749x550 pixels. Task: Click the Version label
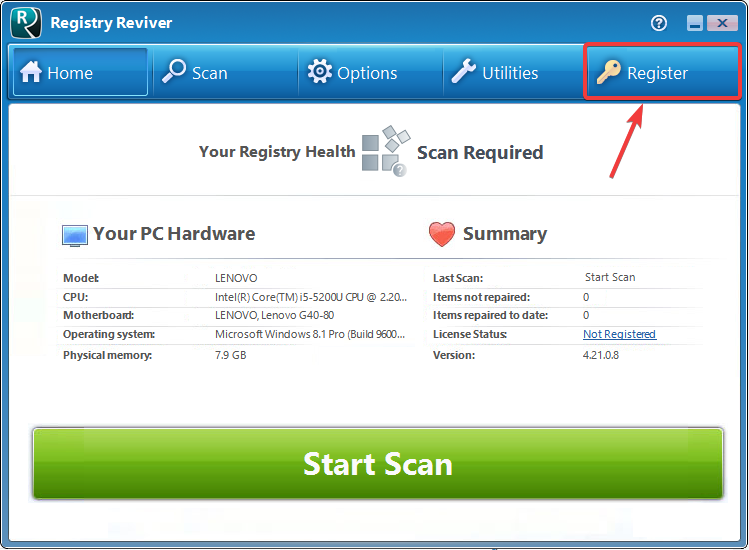coord(454,355)
